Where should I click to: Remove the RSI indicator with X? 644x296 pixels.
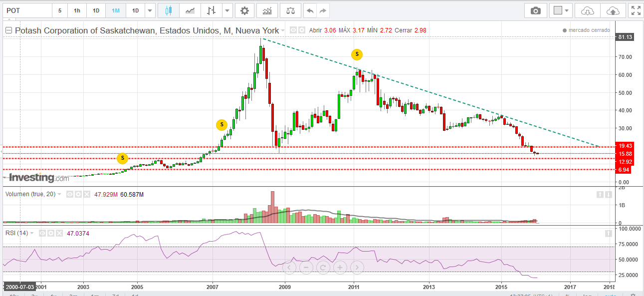tap(59, 233)
